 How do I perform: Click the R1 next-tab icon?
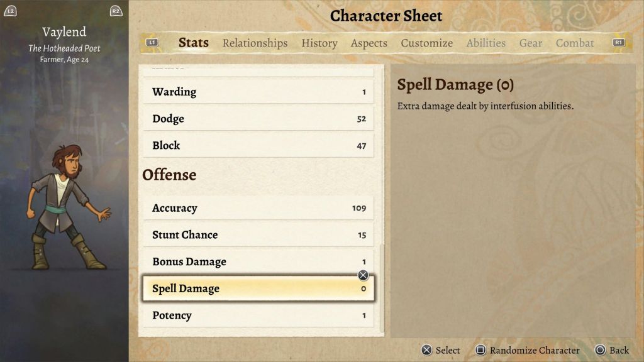coord(618,43)
